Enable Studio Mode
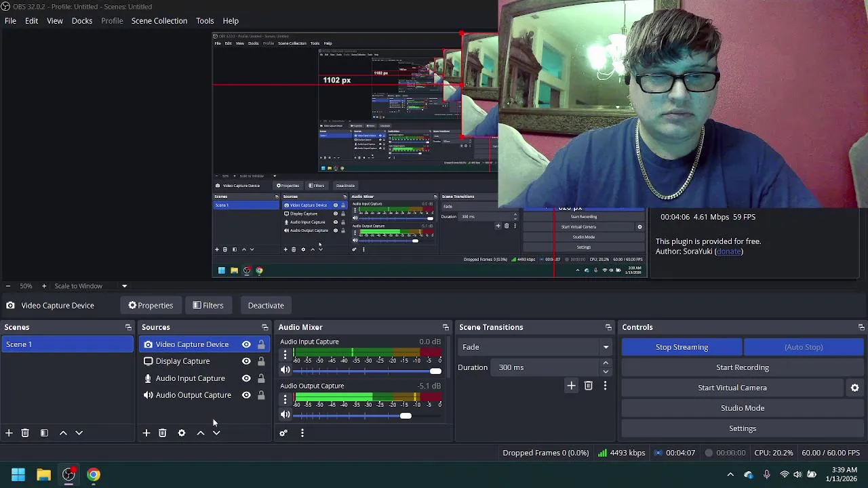This screenshot has width=868, height=488. pyautogui.click(x=743, y=408)
